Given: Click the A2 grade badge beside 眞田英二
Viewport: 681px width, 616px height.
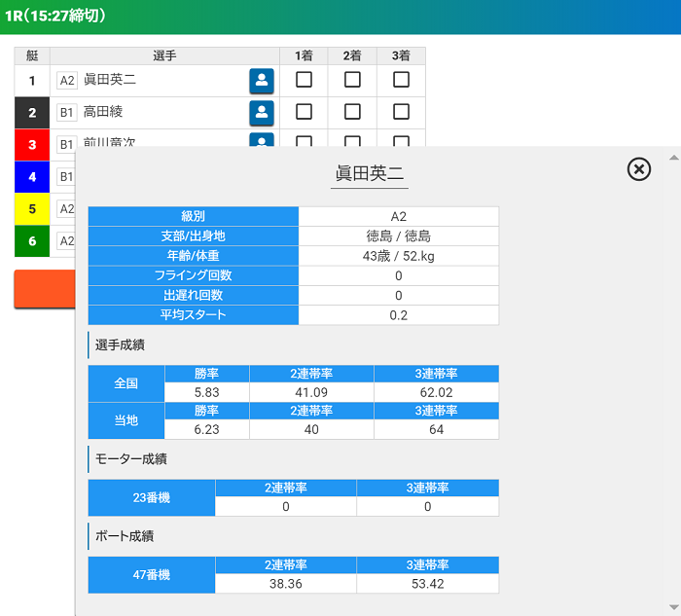Looking at the screenshot, I should point(67,81).
